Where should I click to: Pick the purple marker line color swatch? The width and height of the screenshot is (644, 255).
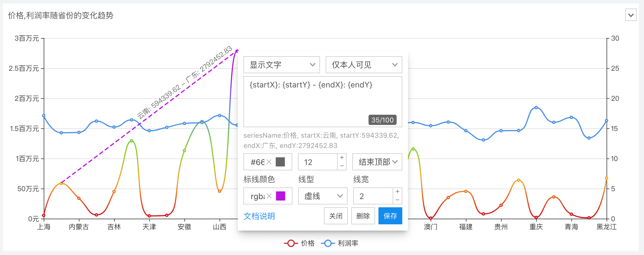(281, 196)
